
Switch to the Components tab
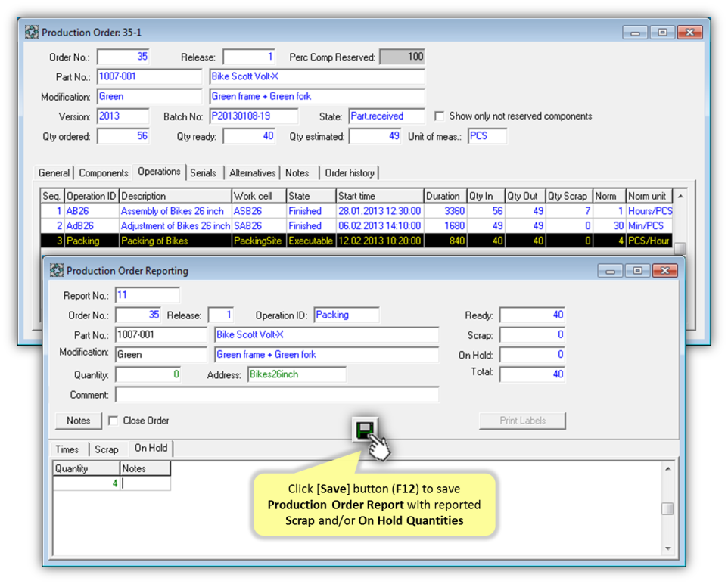pyautogui.click(x=104, y=173)
